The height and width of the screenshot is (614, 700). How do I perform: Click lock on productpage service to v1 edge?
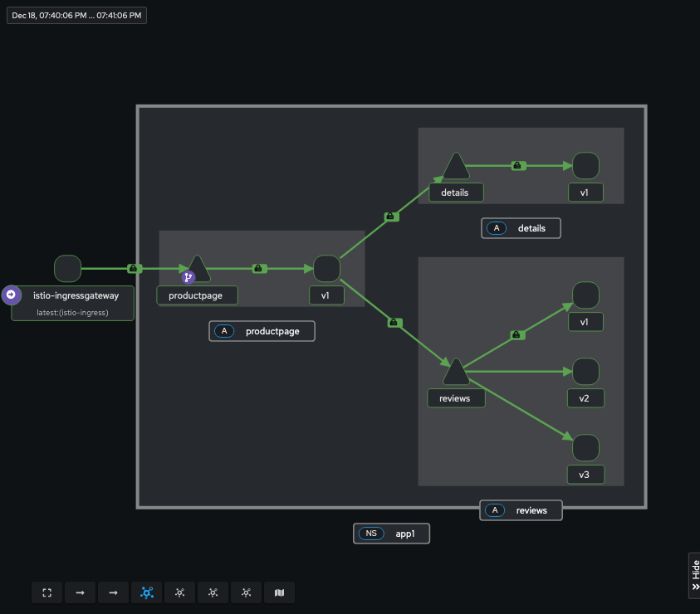tap(259, 268)
